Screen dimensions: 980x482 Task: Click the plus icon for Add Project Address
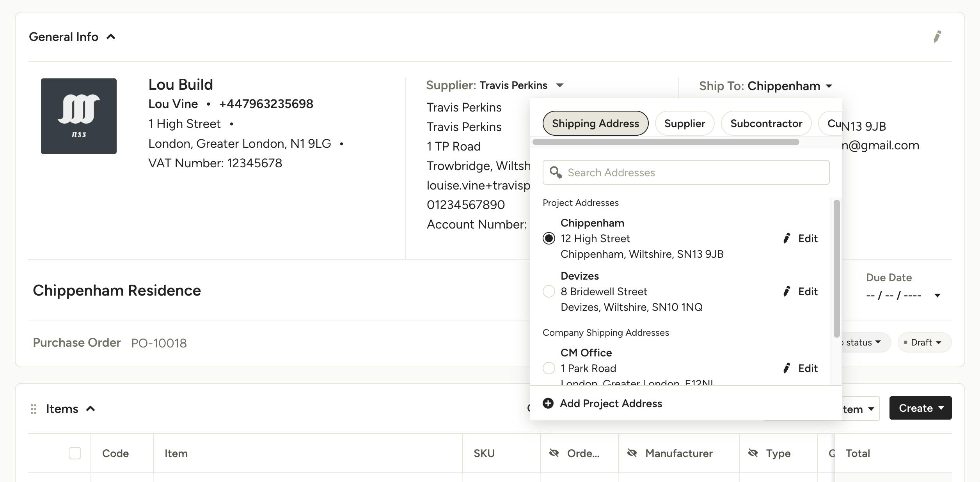click(x=548, y=403)
